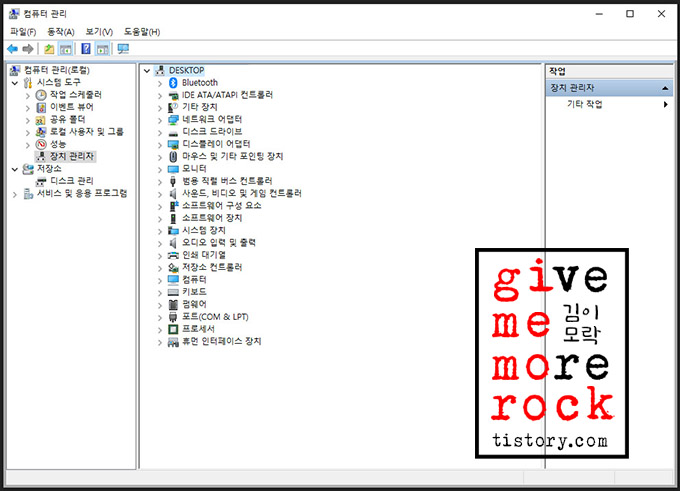The width and height of the screenshot is (680, 491).
Task: Collapse the 시스템 도구 node
Action: [x=15, y=83]
